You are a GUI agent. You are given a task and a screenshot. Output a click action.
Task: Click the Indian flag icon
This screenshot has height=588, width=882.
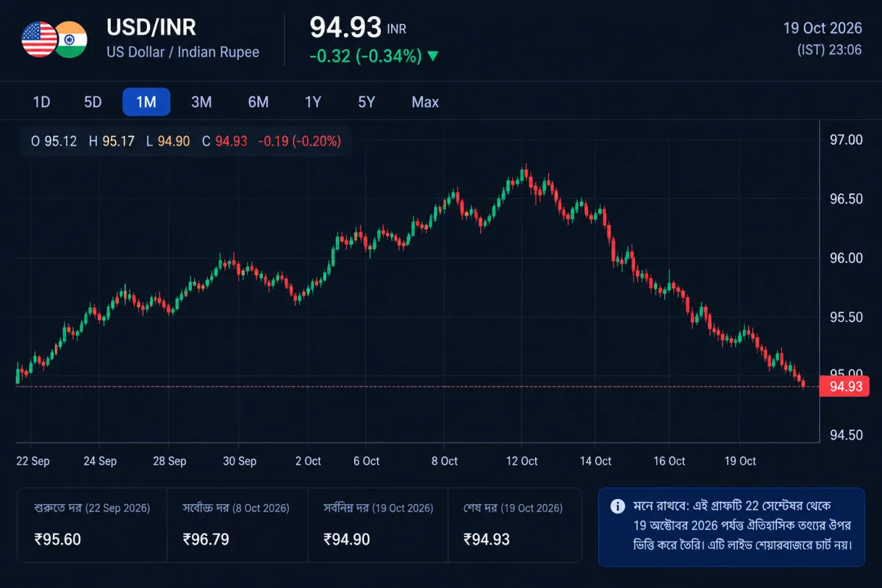[x=71, y=40]
